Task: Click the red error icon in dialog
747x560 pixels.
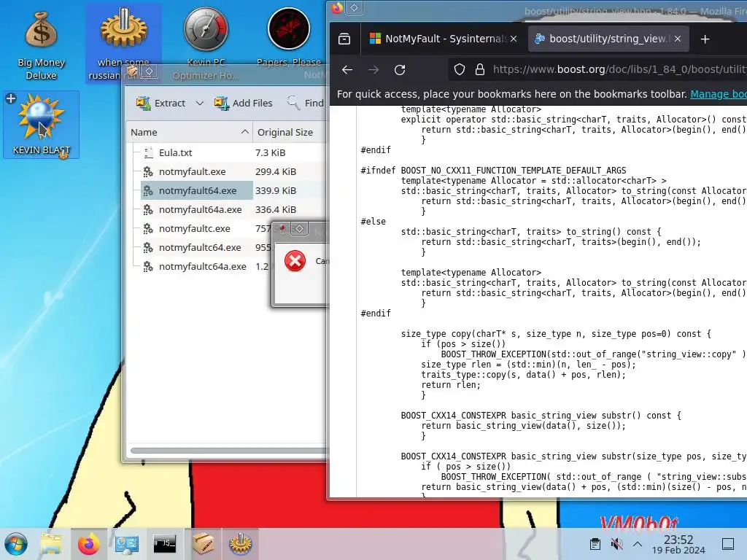Action: pyautogui.click(x=295, y=261)
